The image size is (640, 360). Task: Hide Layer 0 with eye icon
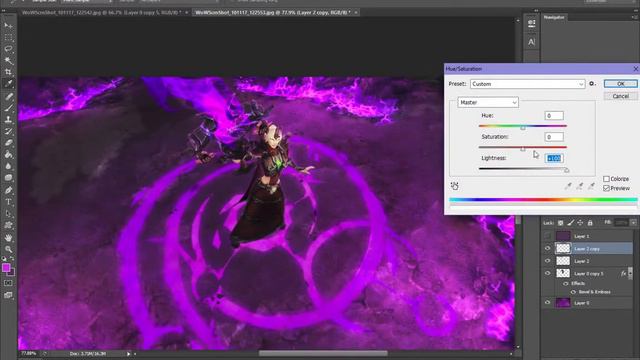(548, 303)
